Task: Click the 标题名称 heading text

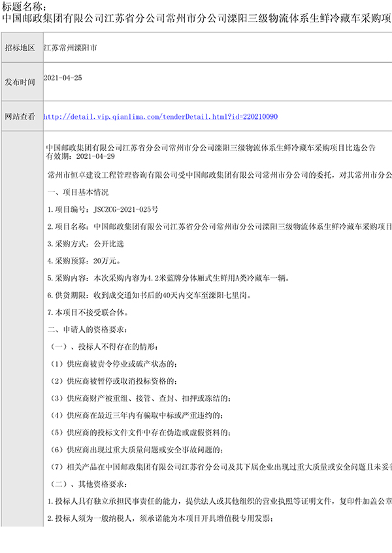Action: [x=24, y=7]
